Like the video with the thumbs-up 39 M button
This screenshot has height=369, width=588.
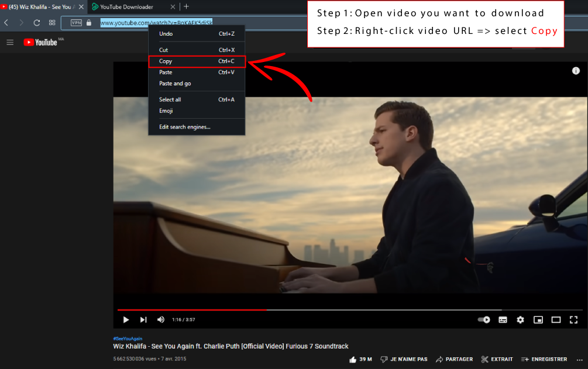(360, 359)
